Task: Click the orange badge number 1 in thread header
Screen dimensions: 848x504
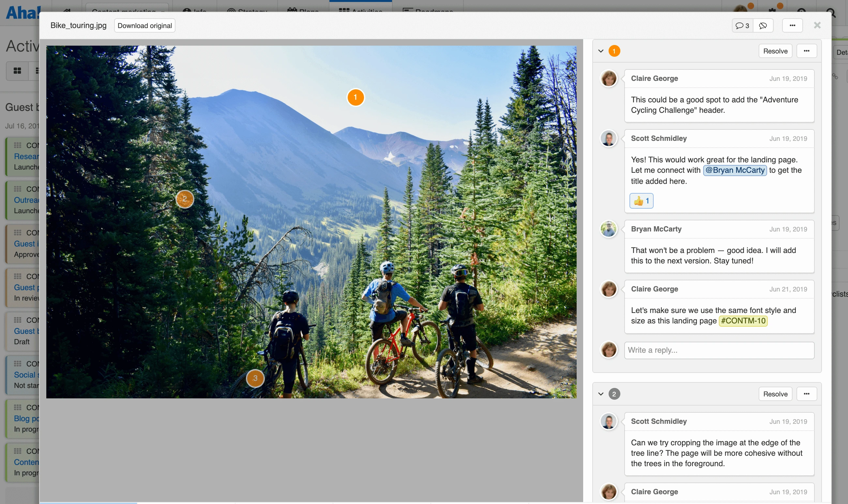Action: [614, 51]
